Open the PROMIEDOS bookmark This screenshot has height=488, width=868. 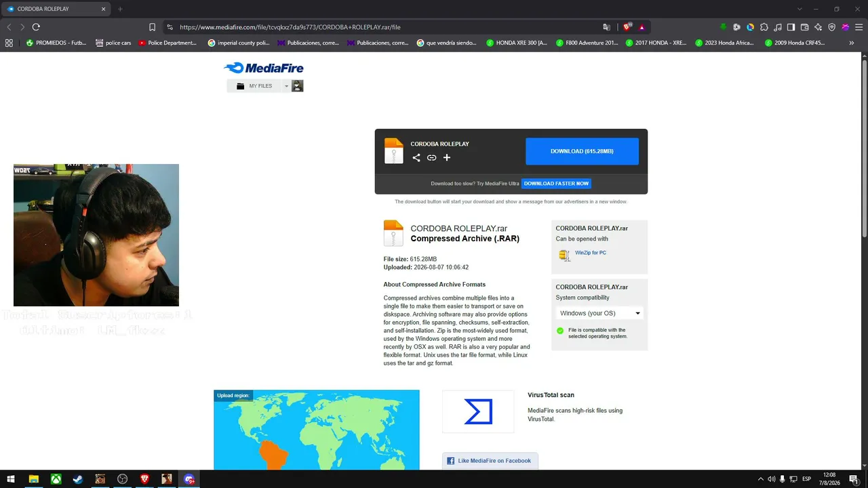pyautogui.click(x=56, y=43)
